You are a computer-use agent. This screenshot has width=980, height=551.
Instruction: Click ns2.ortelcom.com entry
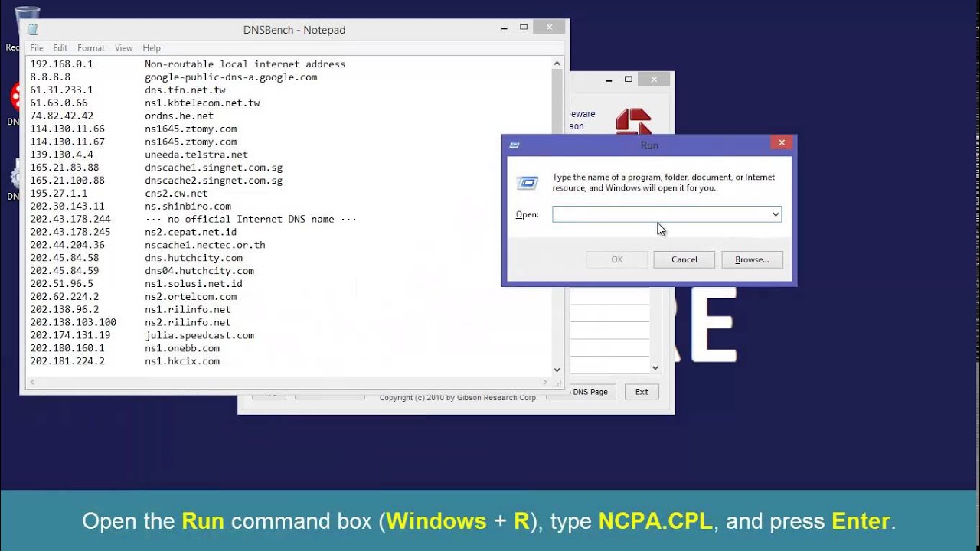(191, 297)
